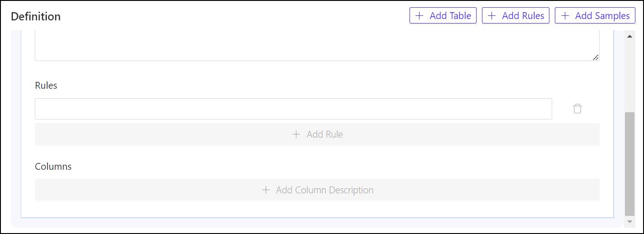Click the scrollbar up arrow

(x=630, y=36)
